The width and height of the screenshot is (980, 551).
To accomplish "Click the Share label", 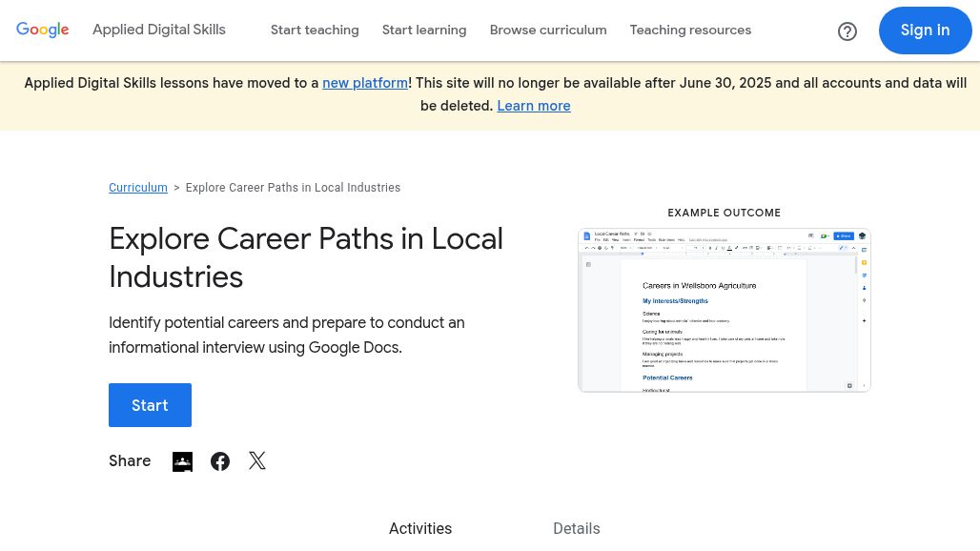I will (130, 461).
